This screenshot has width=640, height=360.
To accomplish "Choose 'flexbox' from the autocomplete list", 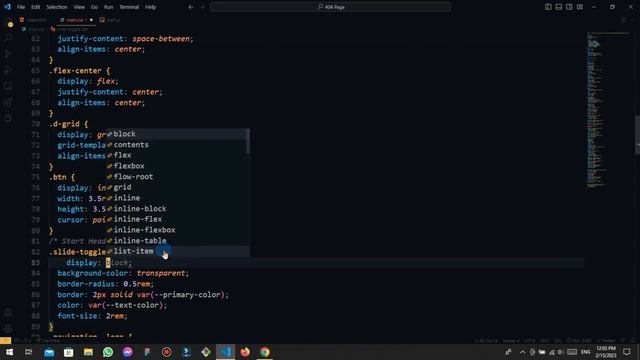I will [x=178, y=166].
